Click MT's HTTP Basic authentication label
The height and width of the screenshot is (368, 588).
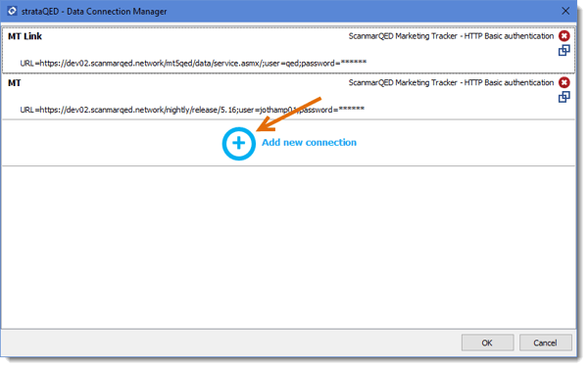pyautogui.click(x=451, y=82)
